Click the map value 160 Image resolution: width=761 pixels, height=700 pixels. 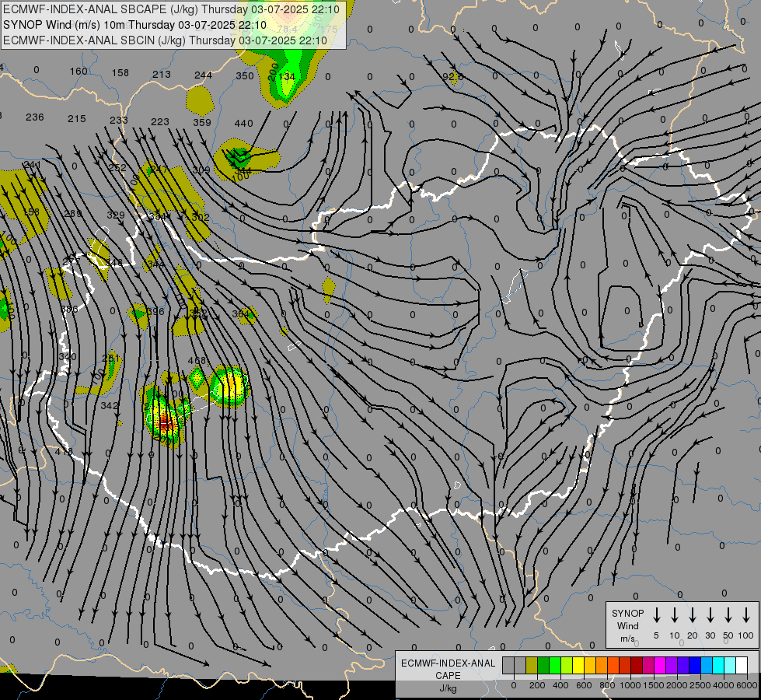coord(79,72)
